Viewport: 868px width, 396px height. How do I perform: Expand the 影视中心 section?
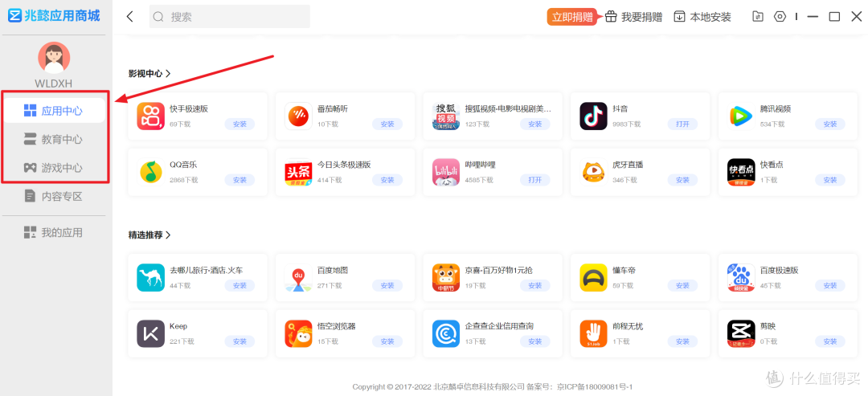coord(149,73)
